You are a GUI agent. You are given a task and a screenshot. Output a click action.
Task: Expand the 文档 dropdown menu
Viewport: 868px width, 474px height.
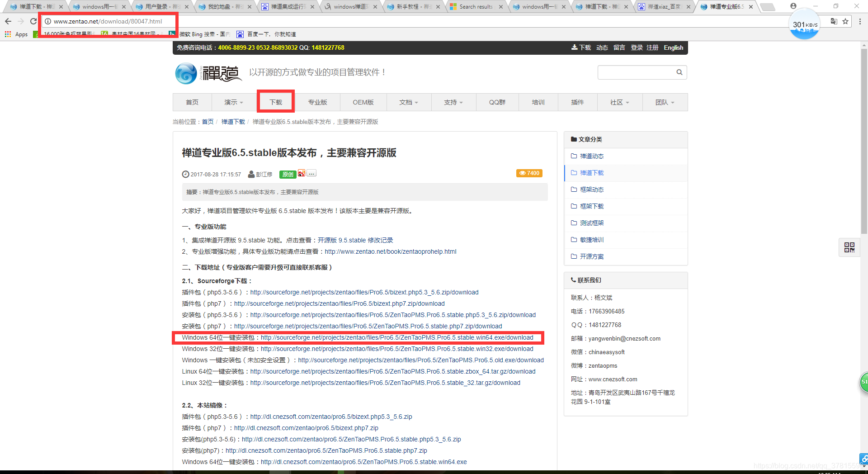409,102
